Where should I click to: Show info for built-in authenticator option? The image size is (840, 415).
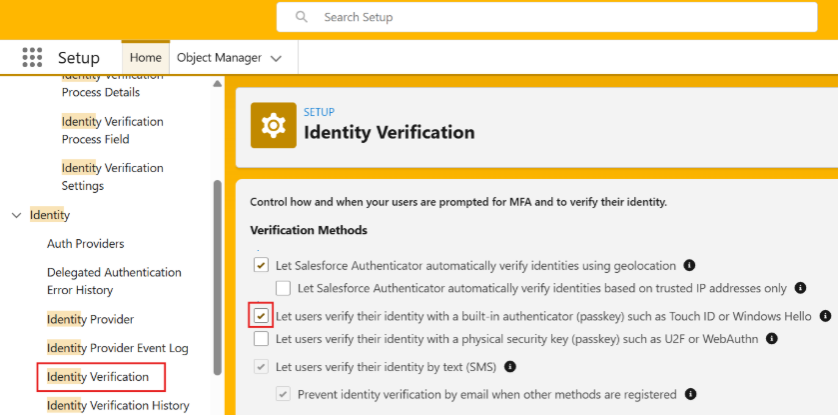pyautogui.click(x=826, y=316)
